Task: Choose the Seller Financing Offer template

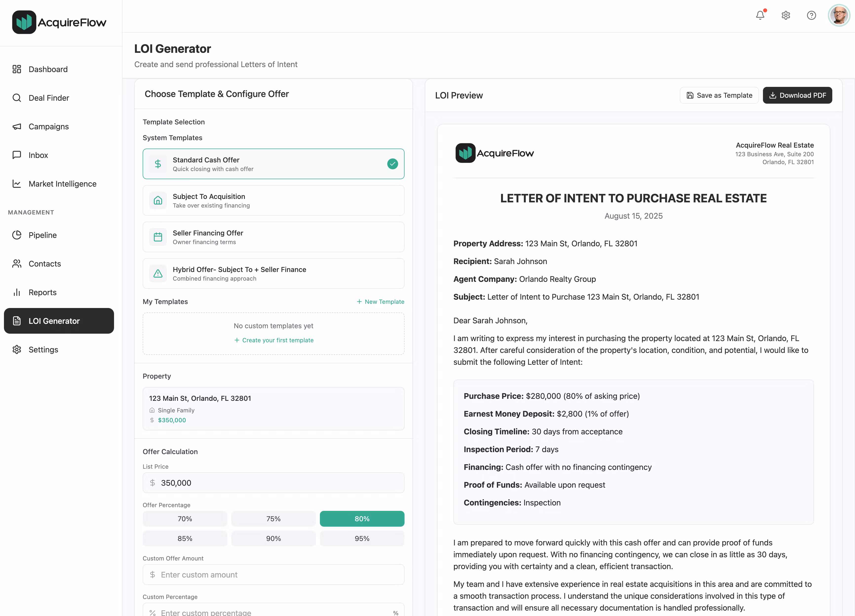Action: click(273, 237)
